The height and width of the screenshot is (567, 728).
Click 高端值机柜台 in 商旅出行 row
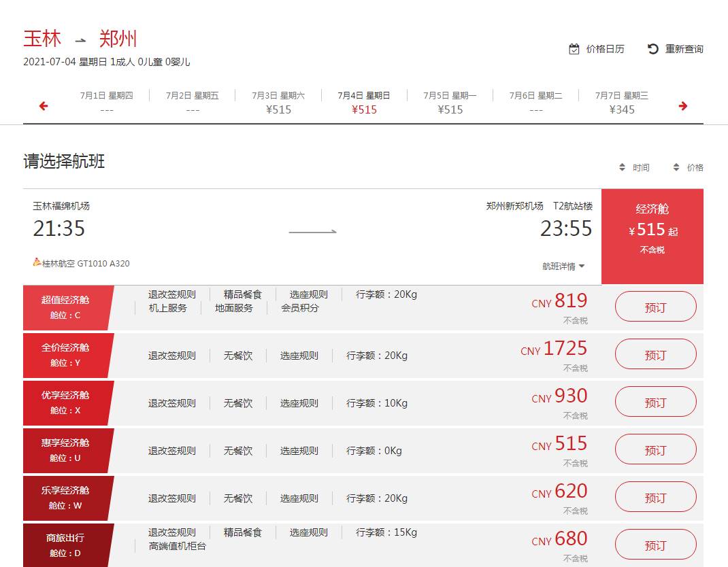tap(177, 546)
